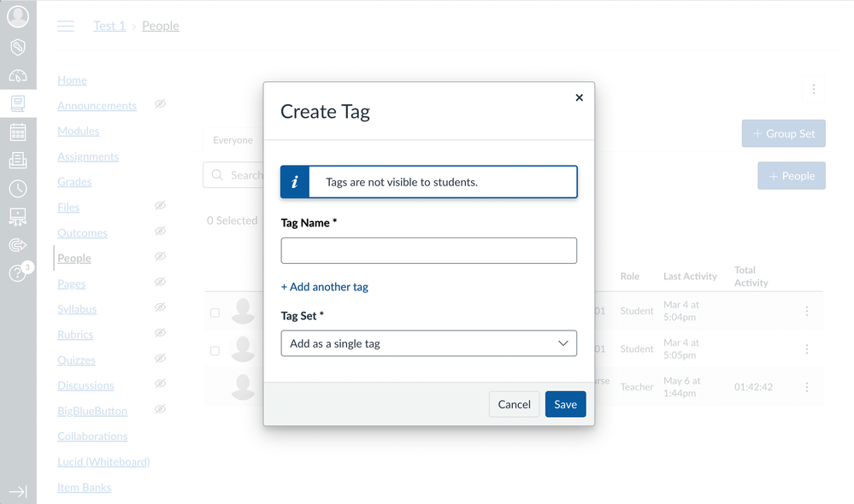Open Lucid (Whiteboard) in course navigation
854x504 pixels.
tap(103, 462)
